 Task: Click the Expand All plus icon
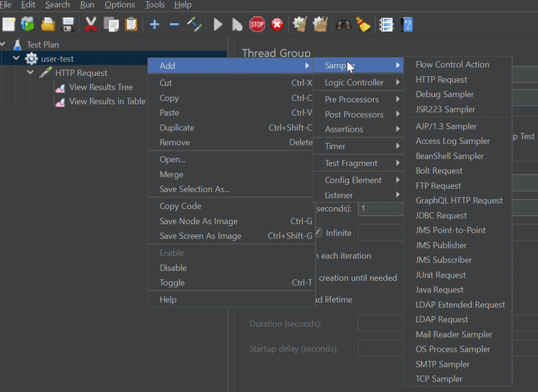click(155, 24)
